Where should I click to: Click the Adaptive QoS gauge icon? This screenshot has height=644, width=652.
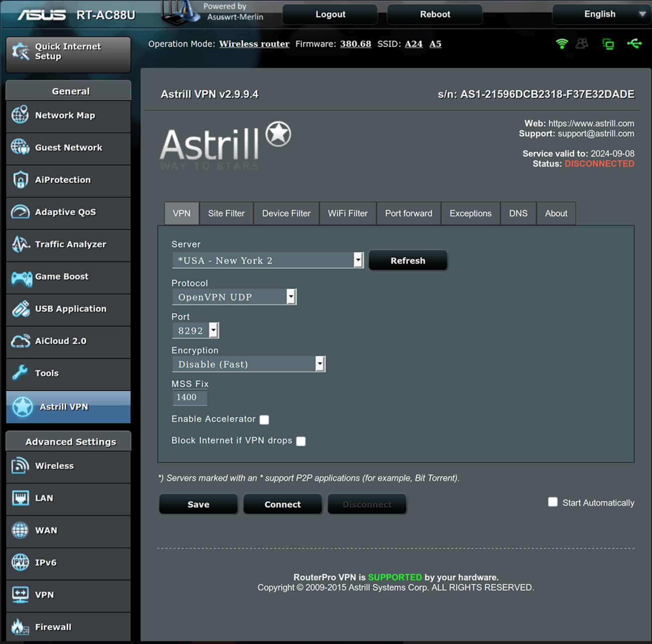click(x=20, y=212)
